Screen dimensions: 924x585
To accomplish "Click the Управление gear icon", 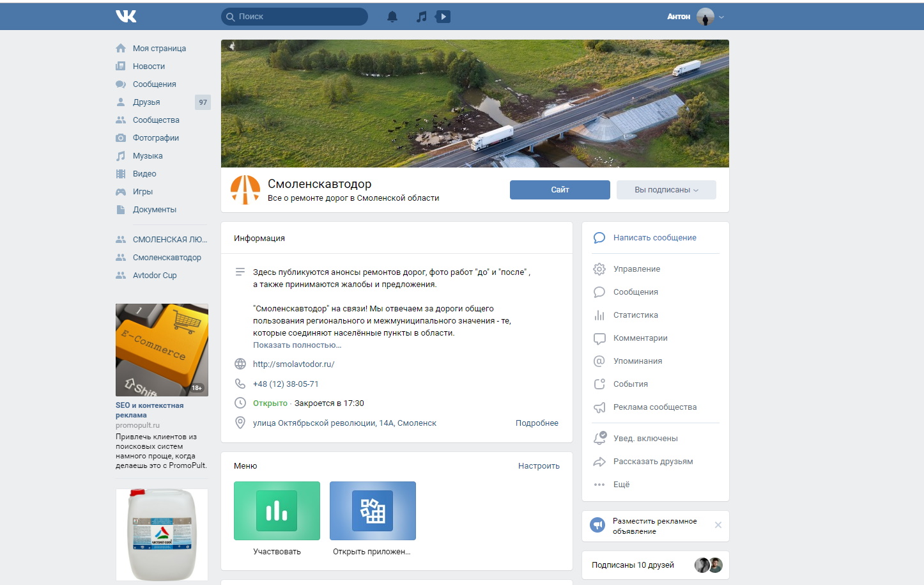I will click(599, 269).
